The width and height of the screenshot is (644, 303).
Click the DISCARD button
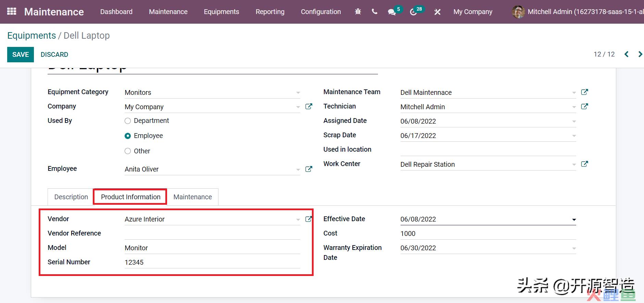54,54
